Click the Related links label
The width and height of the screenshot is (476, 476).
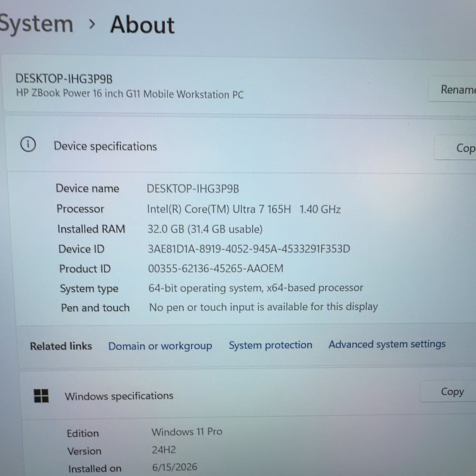(61, 346)
